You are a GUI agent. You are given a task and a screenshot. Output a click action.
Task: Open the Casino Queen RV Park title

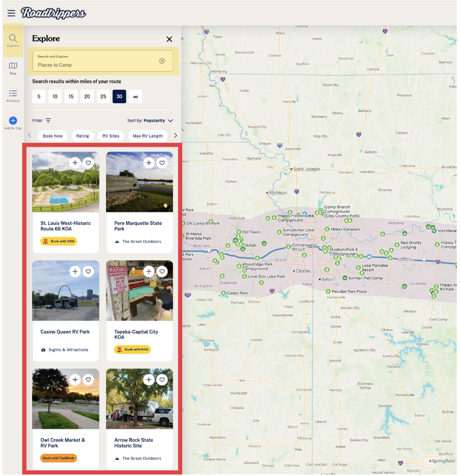pos(65,332)
